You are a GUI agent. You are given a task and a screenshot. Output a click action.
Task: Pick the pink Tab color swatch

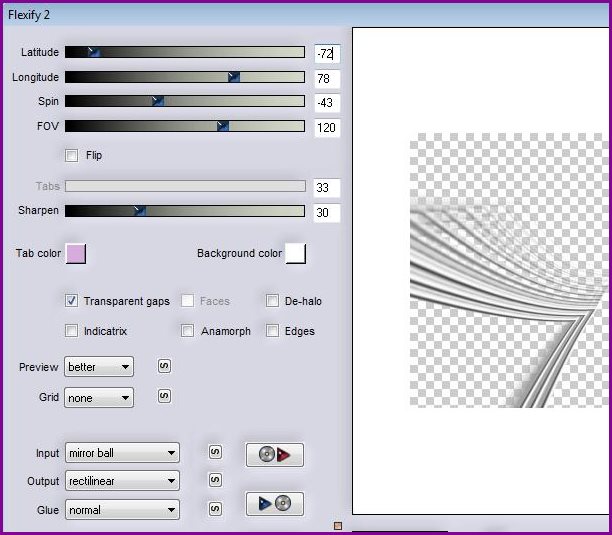click(75, 254)
